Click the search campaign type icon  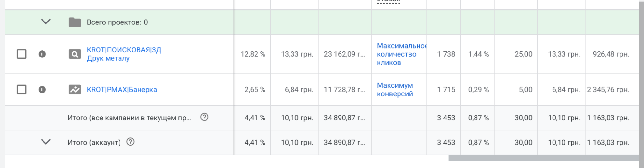click(74, 54)
